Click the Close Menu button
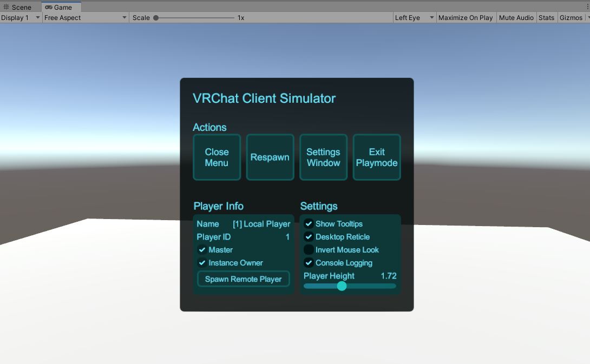The height and width of the screenshot is (364, 590). (217, 157)
